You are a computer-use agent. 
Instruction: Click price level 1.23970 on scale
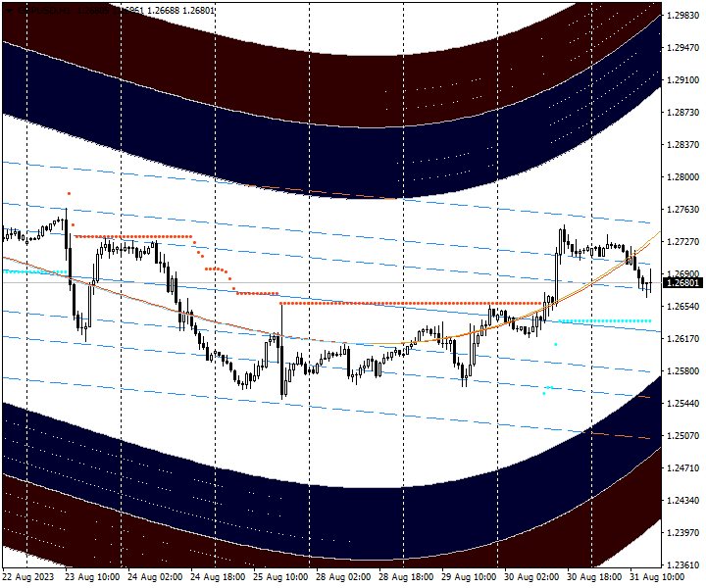[x=683, y=533]
